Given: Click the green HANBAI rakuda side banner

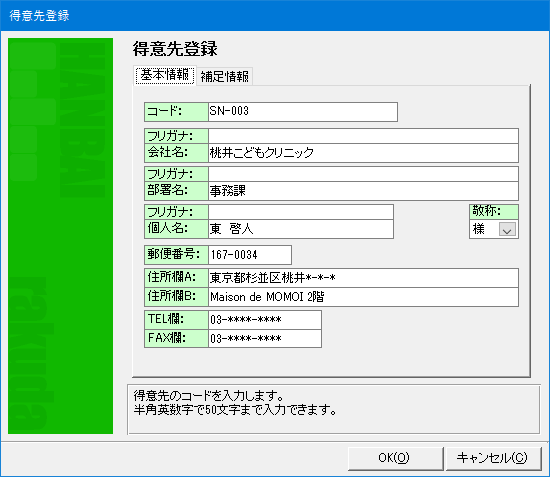Looking at the screenshot, I should [x=60, y=236].
